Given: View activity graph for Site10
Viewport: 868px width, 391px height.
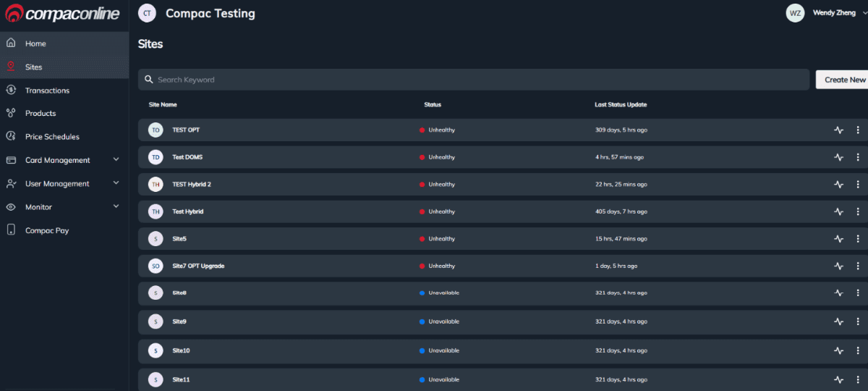Looking at the screenshot, I should (x=838, y=350).
